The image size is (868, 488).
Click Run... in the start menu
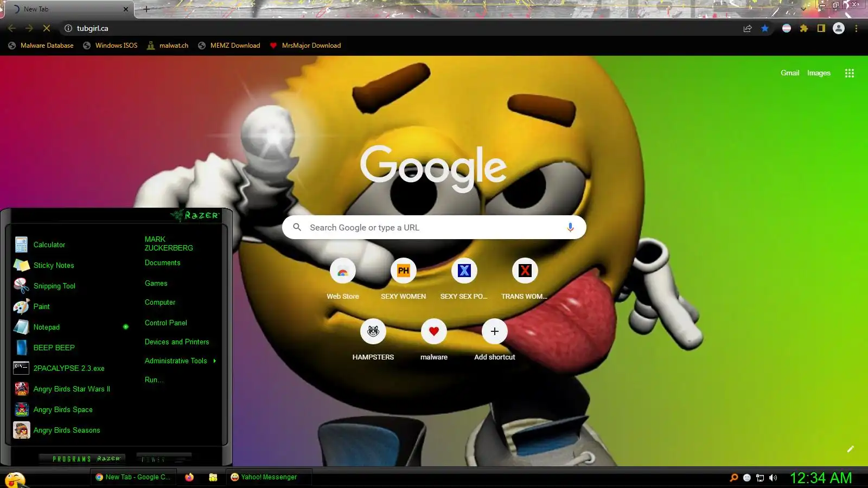pyautogui.click(x=154, y=380)
